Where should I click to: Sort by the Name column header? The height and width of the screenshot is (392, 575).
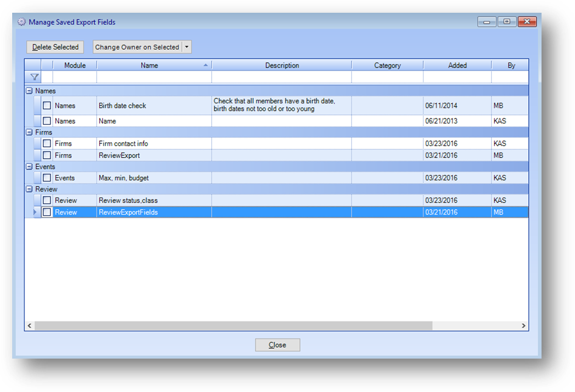150,65
